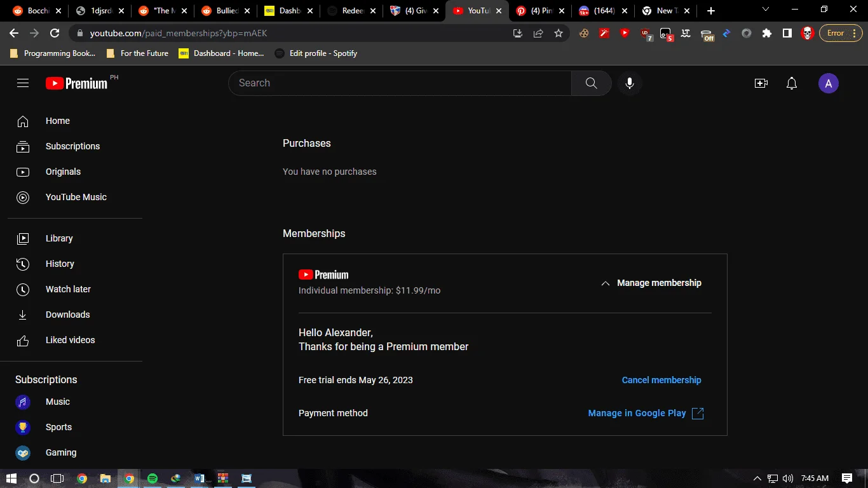Screen dimensions: 868x488
Task: Start voice search with the microphone
Action: (x=630, y=83)
